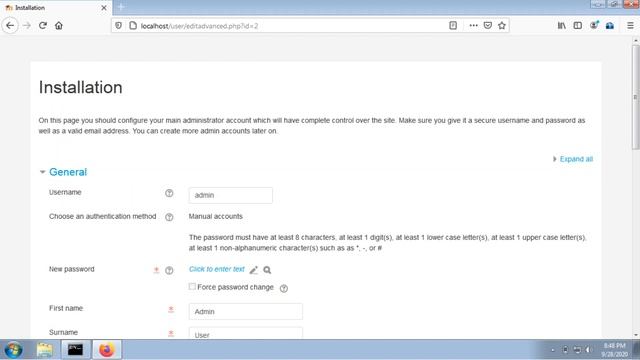
Task: Click Expand all link
Action: click(576, 159)
